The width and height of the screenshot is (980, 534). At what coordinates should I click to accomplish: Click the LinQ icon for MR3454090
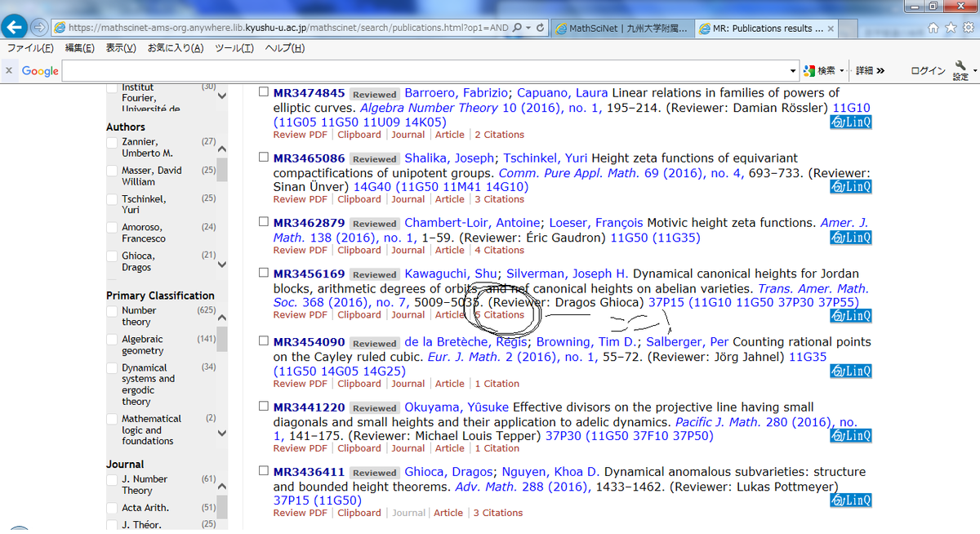(850, 372)
